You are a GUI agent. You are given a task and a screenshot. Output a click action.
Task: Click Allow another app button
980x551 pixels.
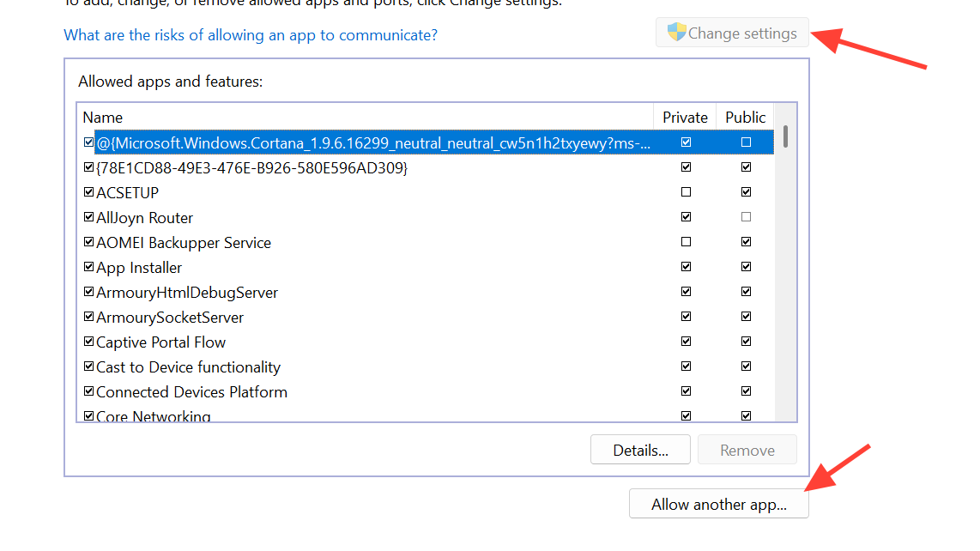coord(718,504)
